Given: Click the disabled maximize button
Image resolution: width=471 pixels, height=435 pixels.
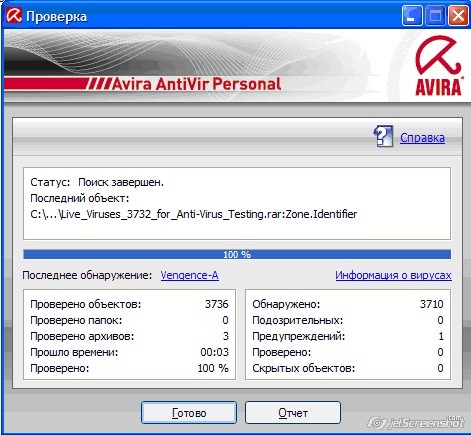Looking at the screenshot, I should pos(435,16).
